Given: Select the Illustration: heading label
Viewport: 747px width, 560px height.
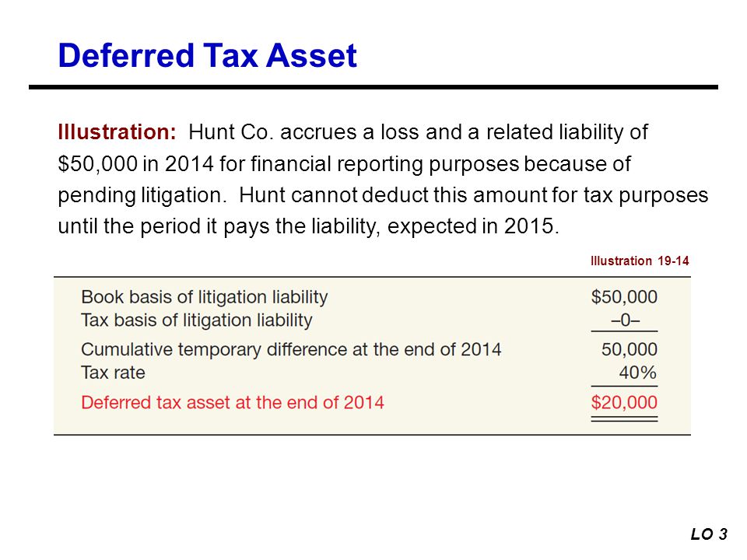Looking at the screenshot, I should click(117, 132).
